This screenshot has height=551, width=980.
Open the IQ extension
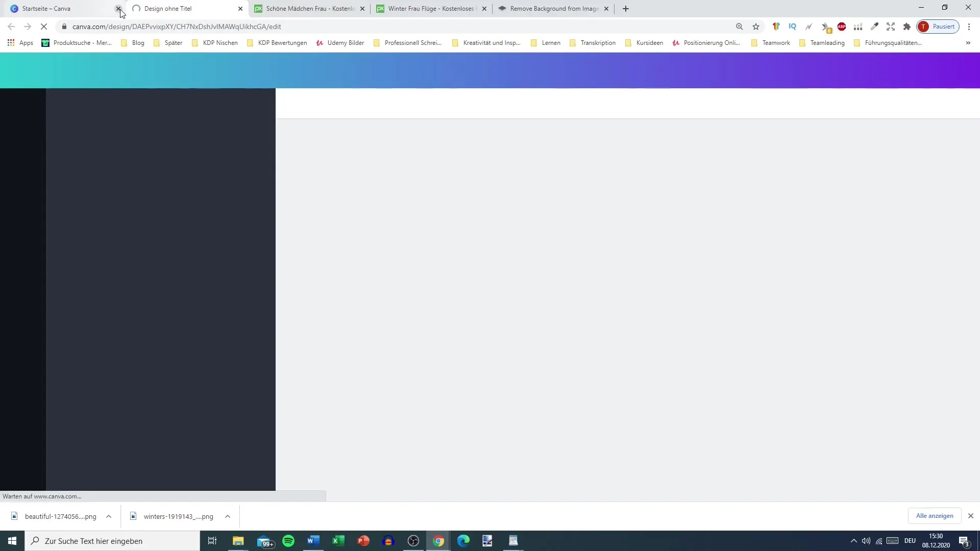pyautogui.click(x=792, y=27)
